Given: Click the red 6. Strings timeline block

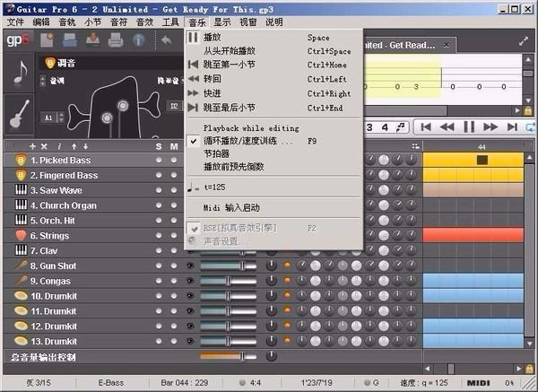Looking at the screenshot, I should click(473, 236).
